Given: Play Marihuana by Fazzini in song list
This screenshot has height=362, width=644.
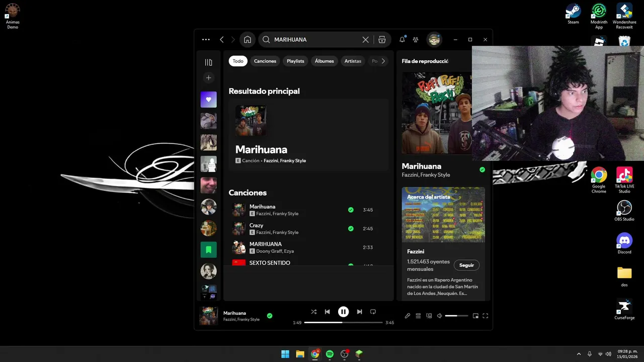Looking at the screenshot, I should click(x=308, y=210).
